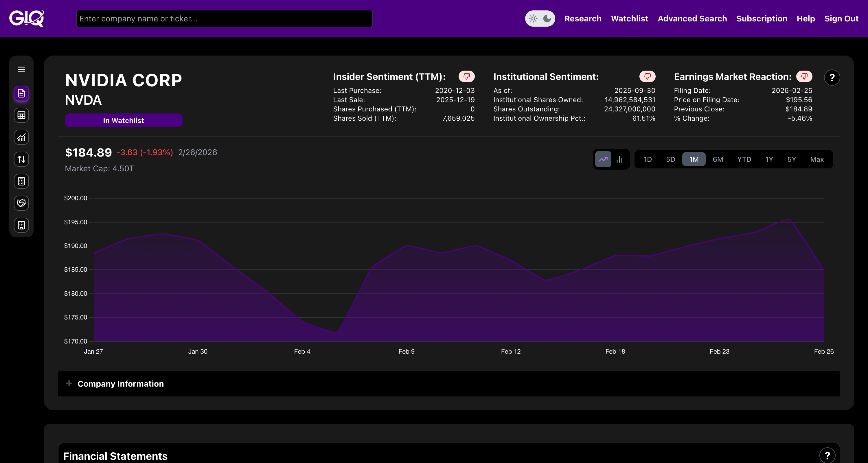Open the Research menu item
868x463 pixels.
pos(583,19)
